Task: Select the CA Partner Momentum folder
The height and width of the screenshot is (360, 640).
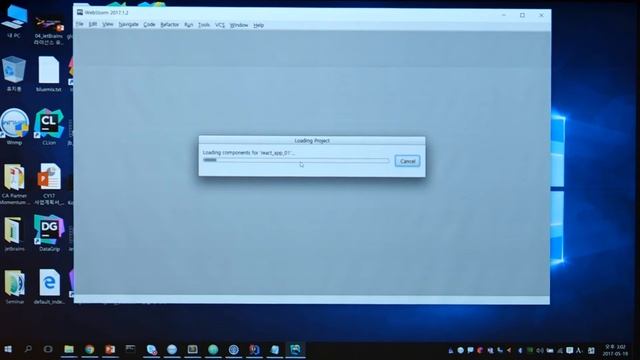Action: tap(14, 184)
